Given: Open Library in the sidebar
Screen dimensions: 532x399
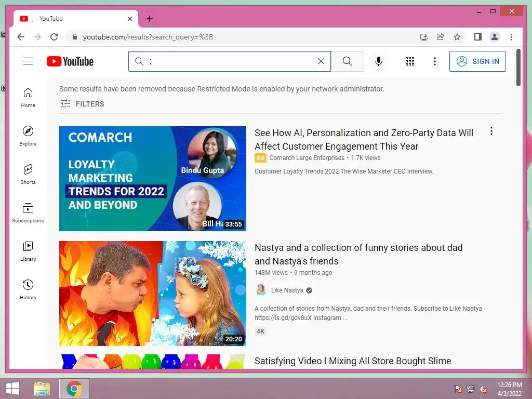Looking at the screenshot, I should 28,251.
